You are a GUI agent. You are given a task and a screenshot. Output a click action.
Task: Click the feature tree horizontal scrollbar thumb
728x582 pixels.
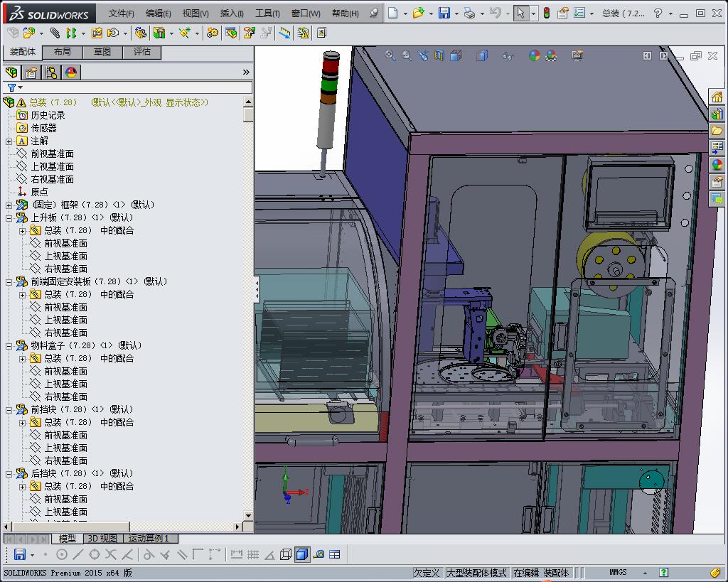(x=70, y=527)
